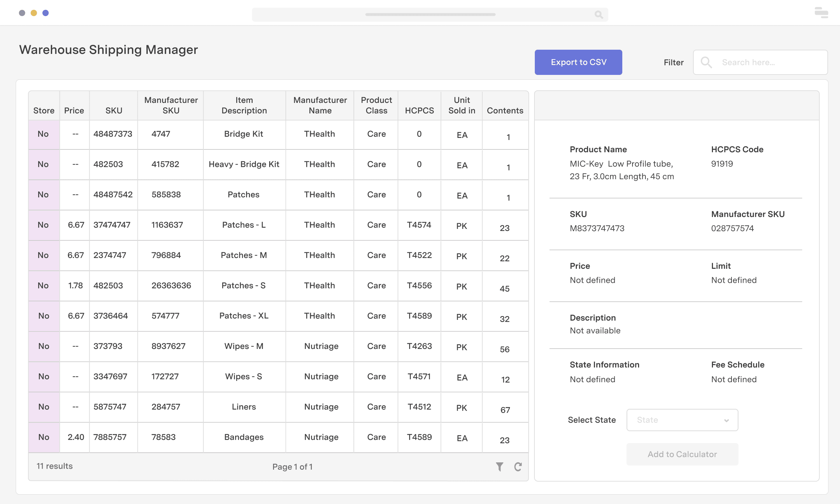The width and height of the screenshot is (840, 504).
Task: Select the Bandages row
Action: [x=244, y=437]
